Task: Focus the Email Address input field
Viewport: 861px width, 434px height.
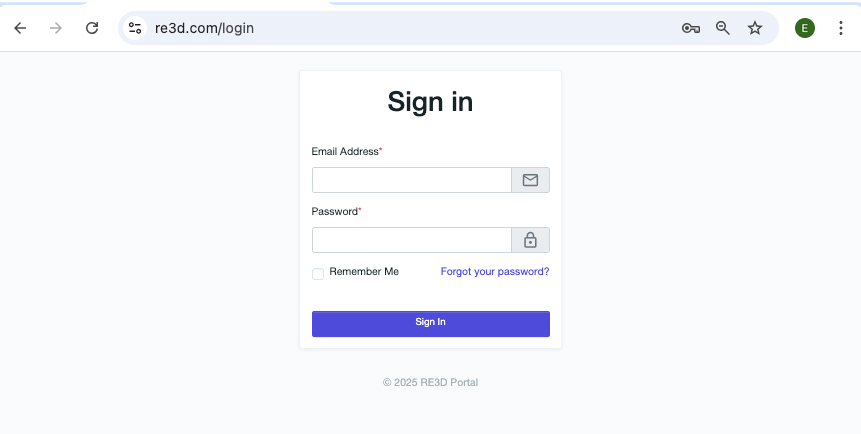Action: tap(412, 180)
